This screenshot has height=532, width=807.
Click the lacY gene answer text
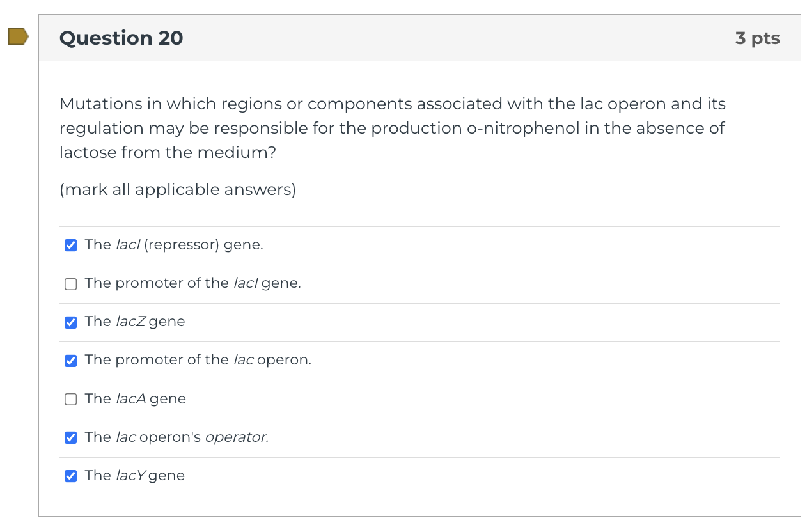coord(134,475)
